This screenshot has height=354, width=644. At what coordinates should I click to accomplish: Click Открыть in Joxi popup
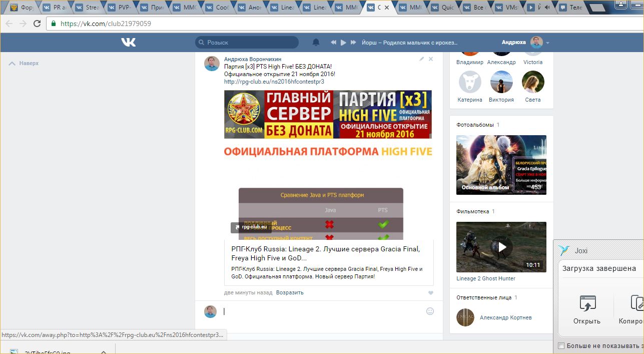point(587,309)
